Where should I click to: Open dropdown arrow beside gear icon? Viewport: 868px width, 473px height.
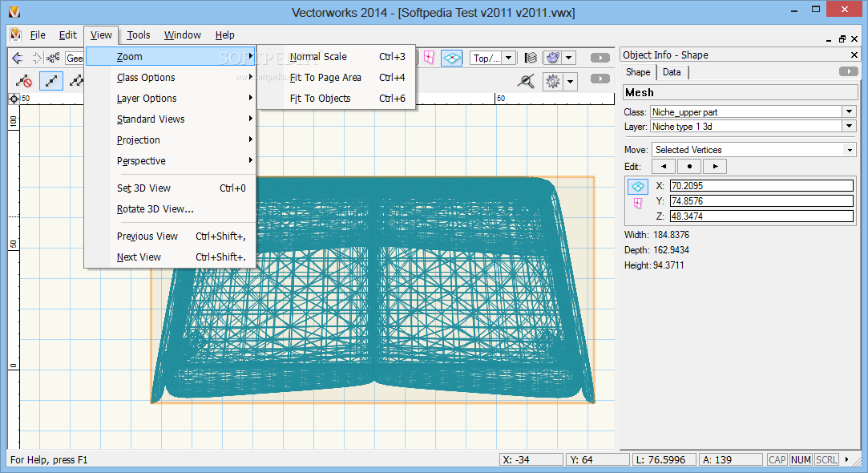coord(570,82)
